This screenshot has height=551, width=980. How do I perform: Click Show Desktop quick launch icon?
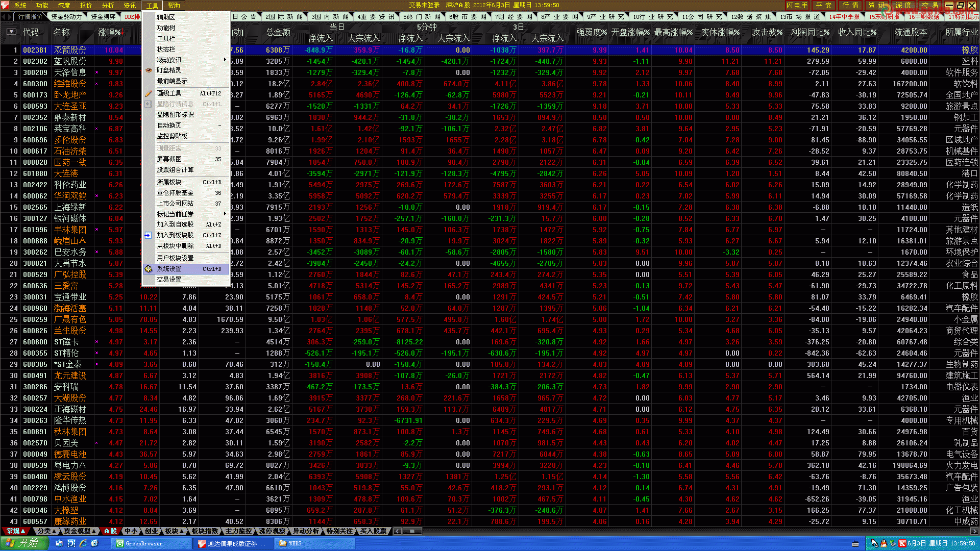click(59, 543)
